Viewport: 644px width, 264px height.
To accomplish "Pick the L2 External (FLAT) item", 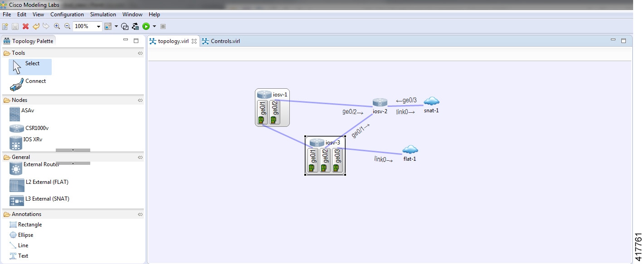I will 39,184.
